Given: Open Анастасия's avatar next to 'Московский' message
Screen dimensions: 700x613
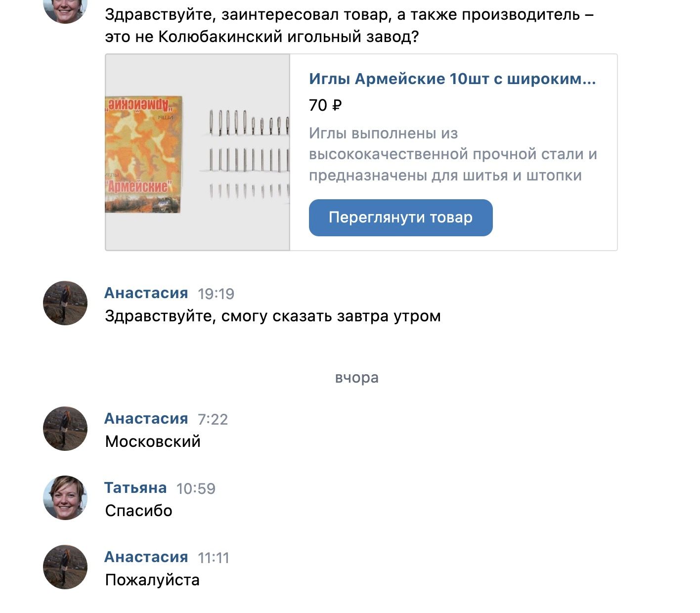Looking at the screenshot, I should point(65,429).
